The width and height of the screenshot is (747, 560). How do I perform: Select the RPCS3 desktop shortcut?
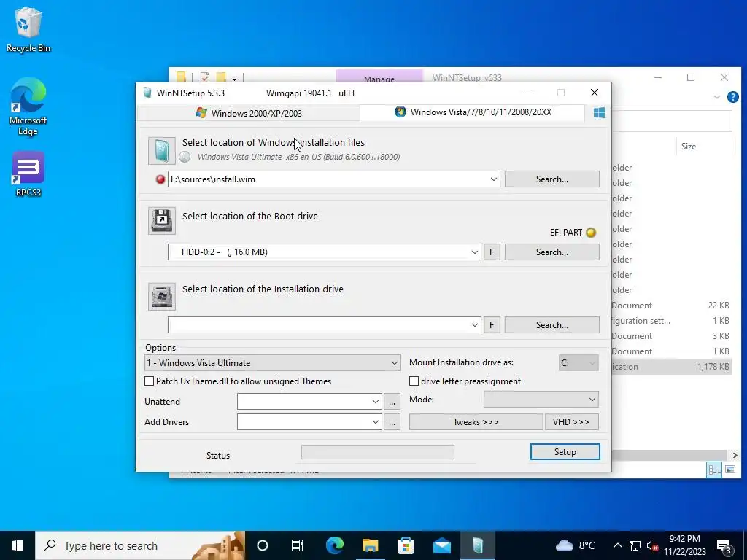pyautogui.click(x=28, y=174)
